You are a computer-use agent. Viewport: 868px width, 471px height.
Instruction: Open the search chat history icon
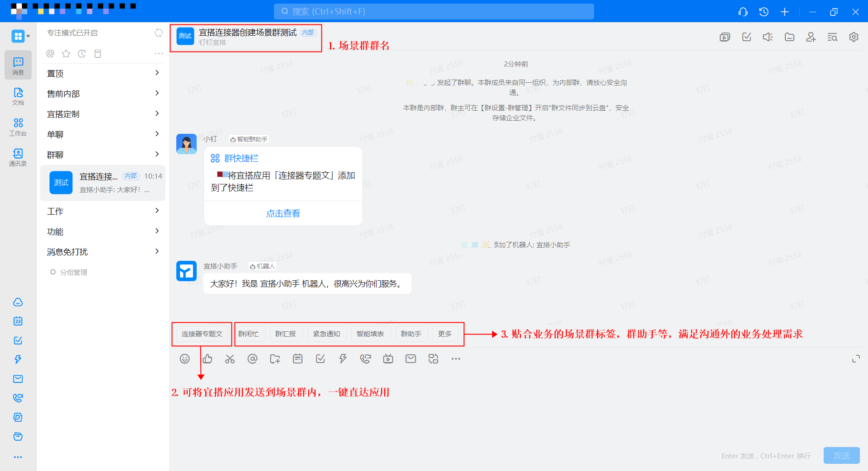click(x=832, y=37)
